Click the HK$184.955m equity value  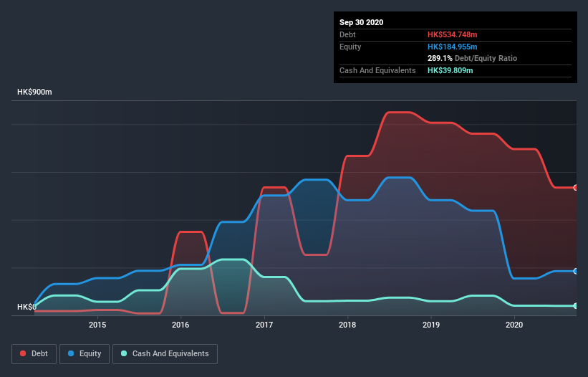point(452,47)
